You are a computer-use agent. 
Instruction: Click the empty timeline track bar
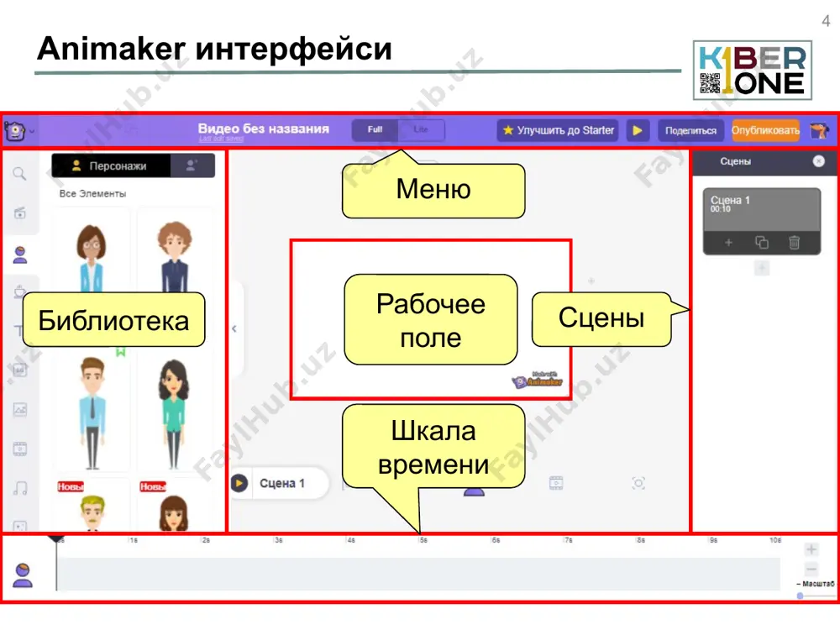click(x=418, y=574)
